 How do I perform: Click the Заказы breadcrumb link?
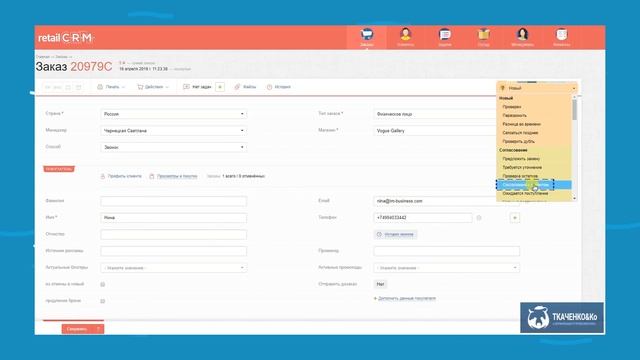coord(61,57)
